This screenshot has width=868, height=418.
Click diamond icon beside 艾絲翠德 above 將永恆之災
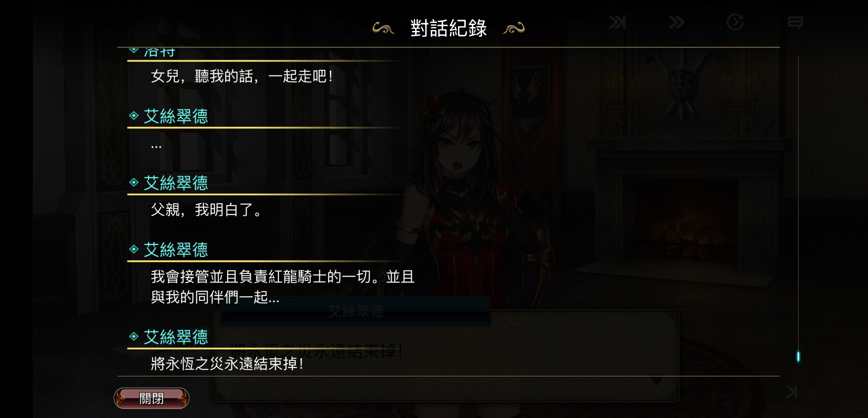(134, 336)
